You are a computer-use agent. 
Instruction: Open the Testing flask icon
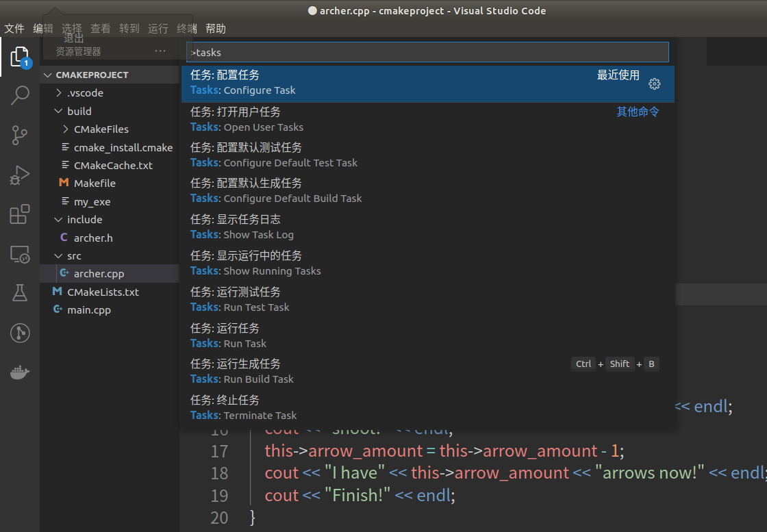click(x=20, y=293)
